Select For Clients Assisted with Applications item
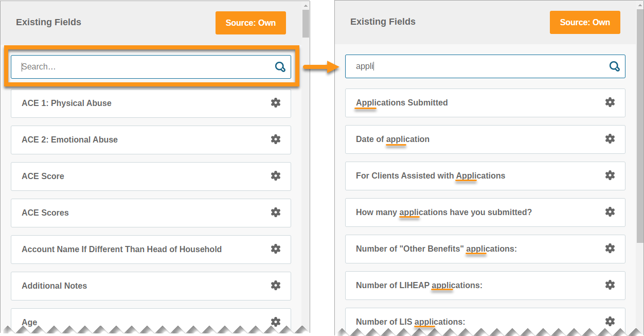 pos(473,175)
